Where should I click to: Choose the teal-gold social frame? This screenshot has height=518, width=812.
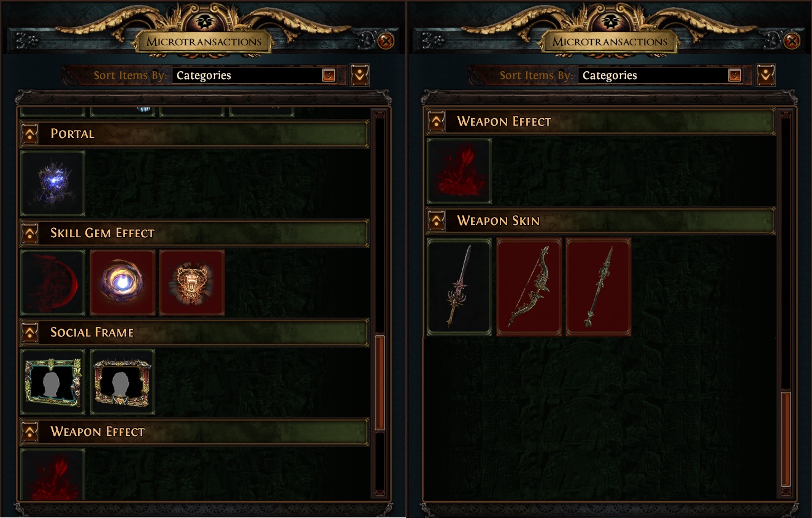(53, 382)
